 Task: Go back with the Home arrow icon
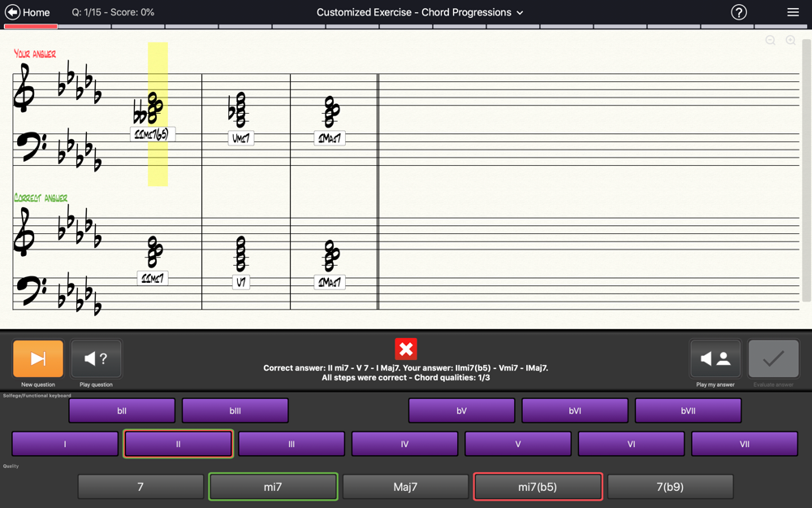click(12, 12)
